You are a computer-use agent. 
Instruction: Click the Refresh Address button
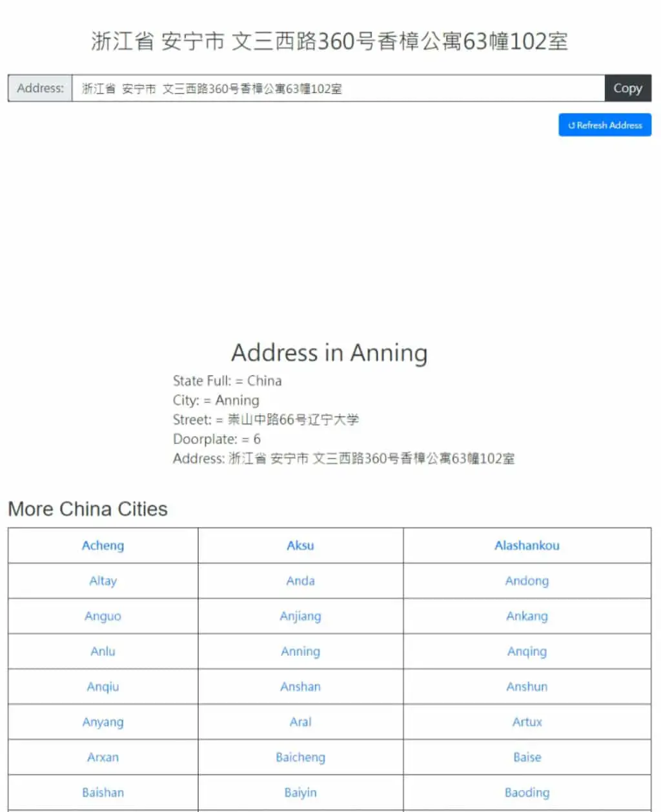[x=605, y=125]
